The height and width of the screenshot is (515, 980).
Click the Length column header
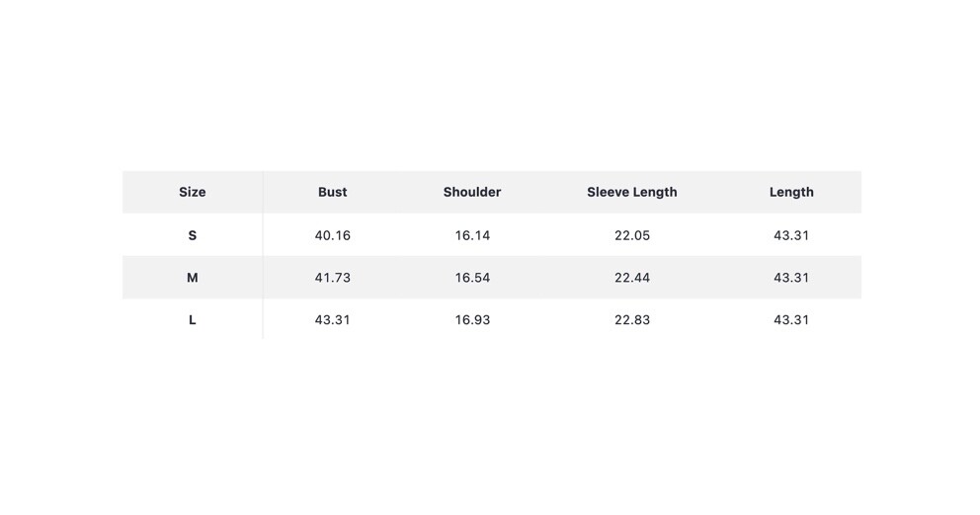pos(791,192)
